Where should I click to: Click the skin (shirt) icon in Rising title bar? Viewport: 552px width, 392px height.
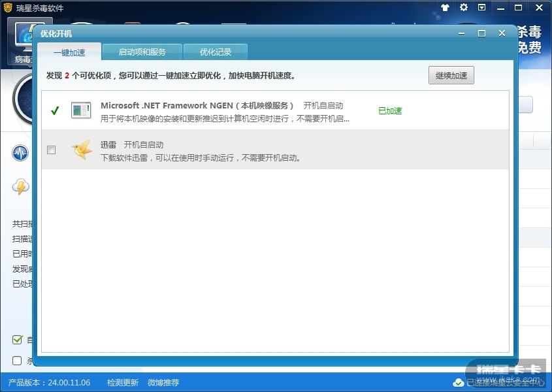[x=445, y=7]
